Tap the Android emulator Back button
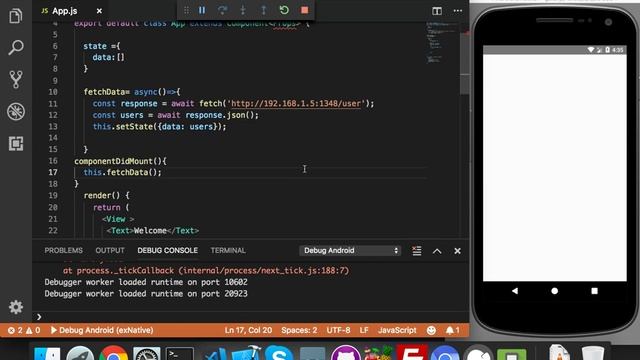The height and width of the screenshot is (360, 640). (x=515, y=291)
